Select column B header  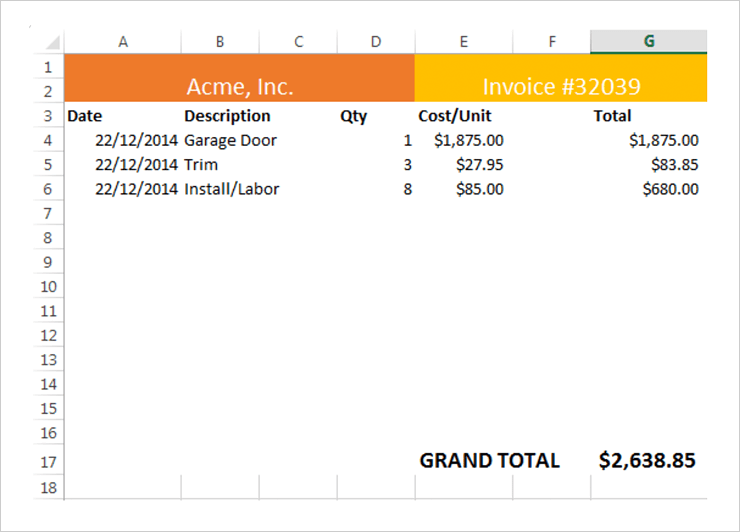(220, 42)
